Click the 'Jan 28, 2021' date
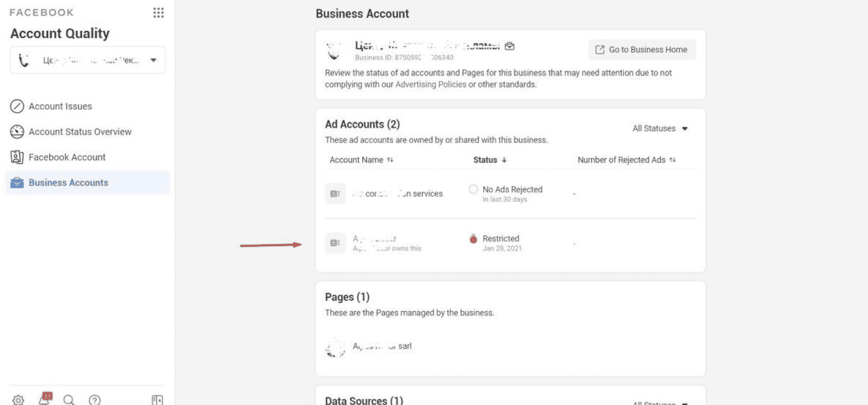The width and height of the screenshot is (868, 405). click(502, 249)
